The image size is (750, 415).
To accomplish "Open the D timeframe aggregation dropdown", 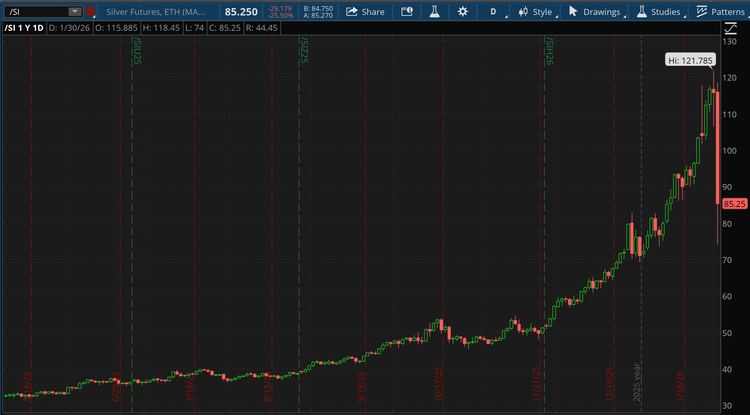I will click(493, 12).
